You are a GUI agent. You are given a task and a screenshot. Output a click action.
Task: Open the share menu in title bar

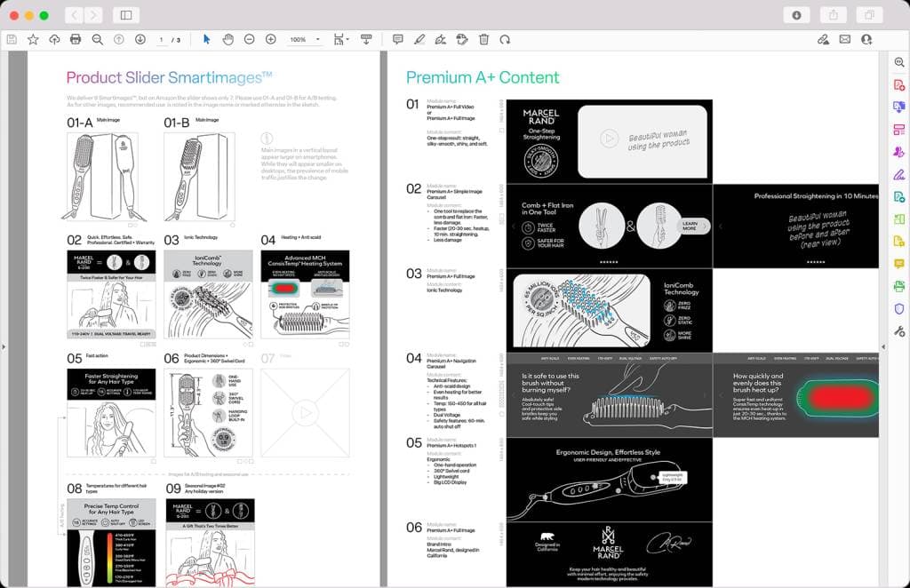[x=834, y=15]
